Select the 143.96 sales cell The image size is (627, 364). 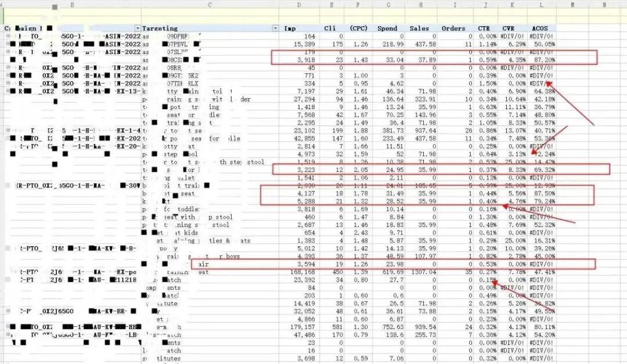tap(425, 115)
